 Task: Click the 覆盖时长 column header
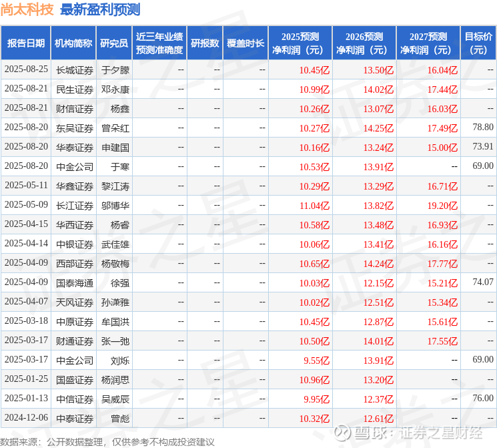click(x=245, y=43)
